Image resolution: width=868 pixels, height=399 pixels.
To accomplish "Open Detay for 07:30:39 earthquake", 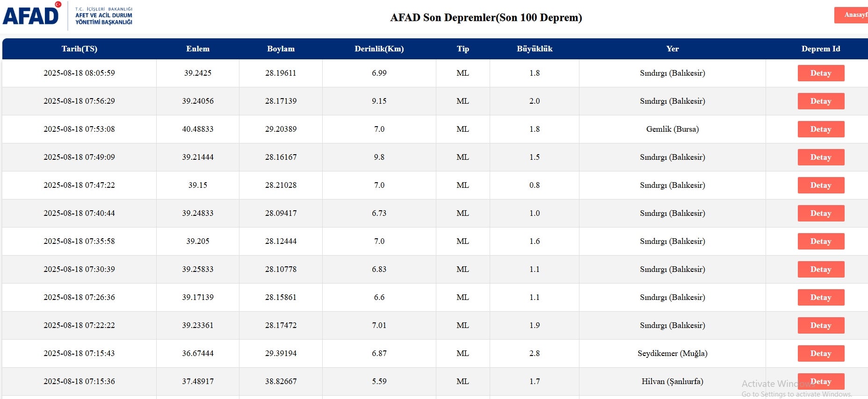I will pyautogui.click(x=820, y=270).
